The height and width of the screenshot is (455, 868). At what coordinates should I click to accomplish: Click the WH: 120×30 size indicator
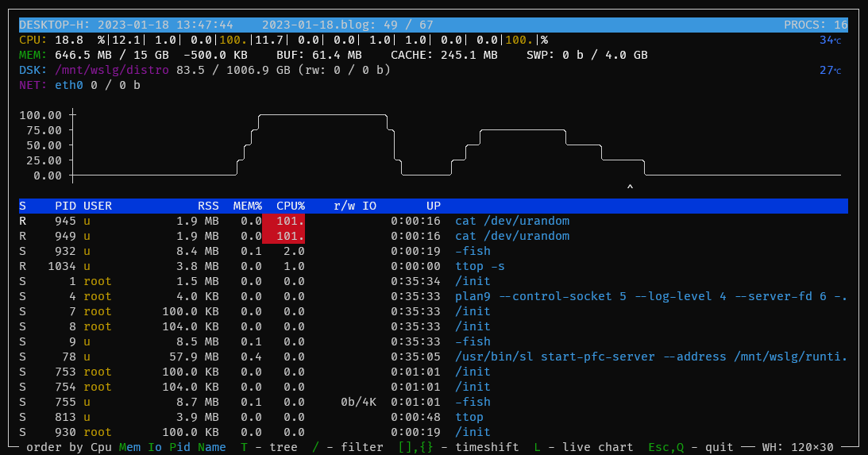pyautogui.click(x=797, y=447)
